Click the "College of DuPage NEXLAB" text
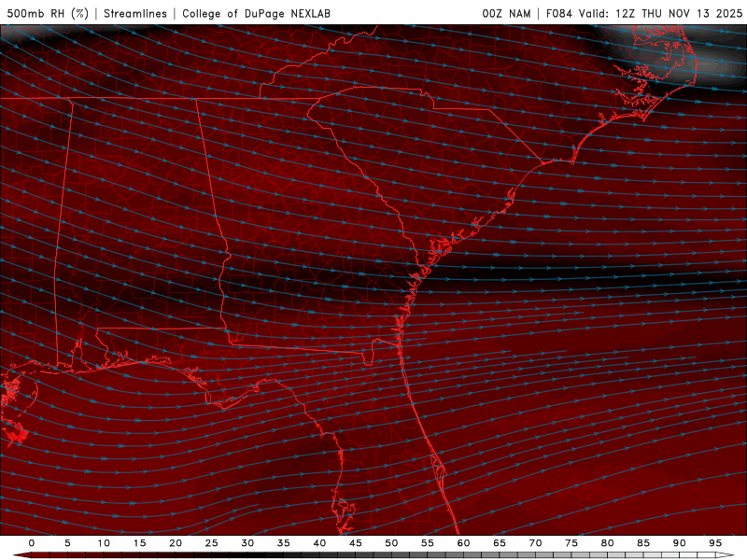 coord(256,13)
